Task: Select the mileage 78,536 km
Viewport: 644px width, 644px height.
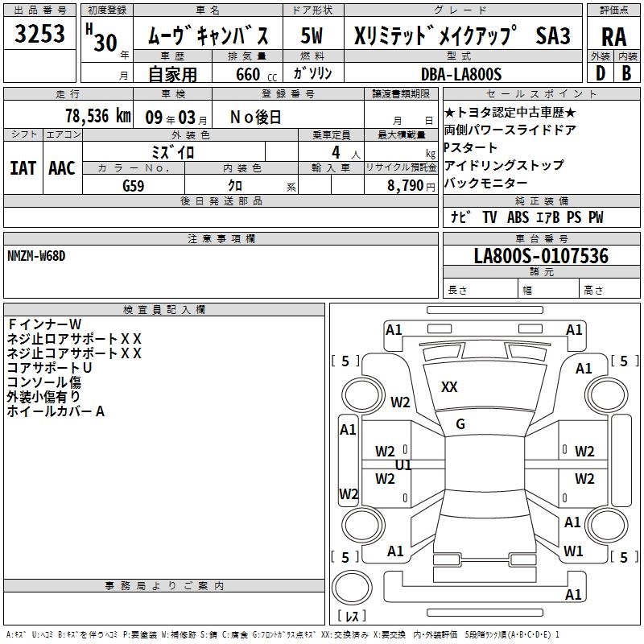Action: pos(98,116)
